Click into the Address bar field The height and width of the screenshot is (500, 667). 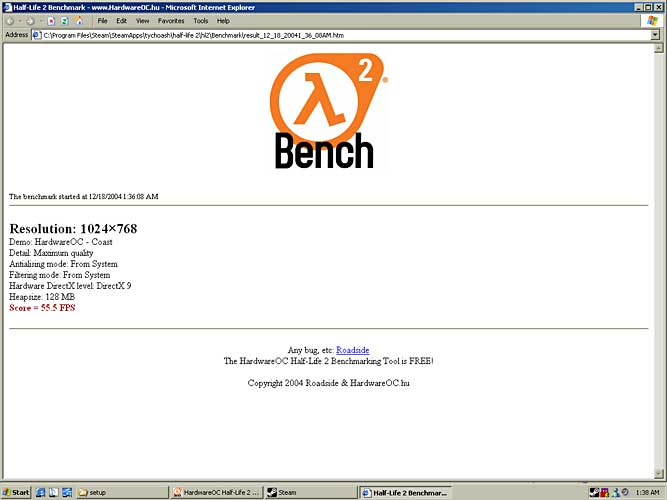(345, 35)
